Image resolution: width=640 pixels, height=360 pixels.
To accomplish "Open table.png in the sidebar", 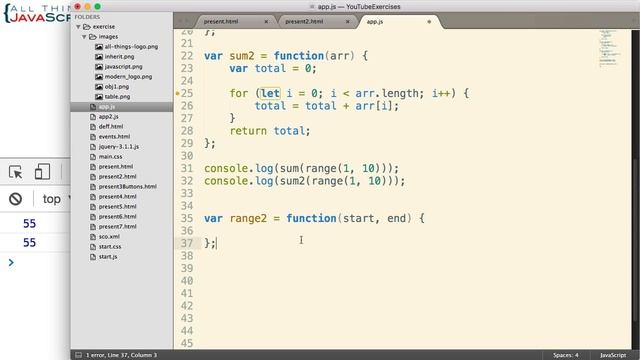I will click(x=117, y=97).
